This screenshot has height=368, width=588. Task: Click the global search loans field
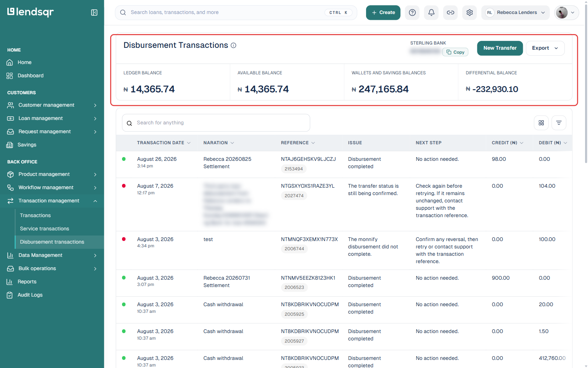(x=236, y=13)
